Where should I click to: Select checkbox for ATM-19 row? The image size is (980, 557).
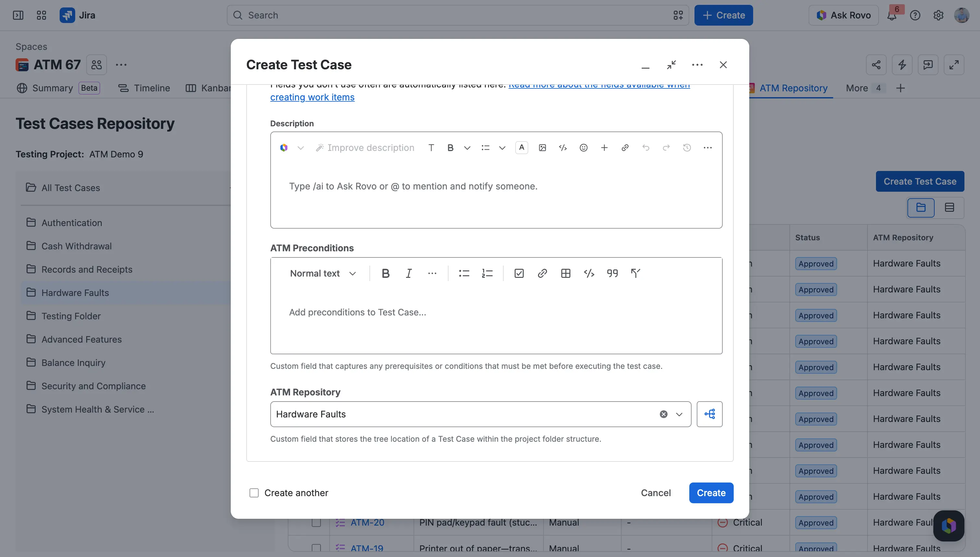point(316,548)
